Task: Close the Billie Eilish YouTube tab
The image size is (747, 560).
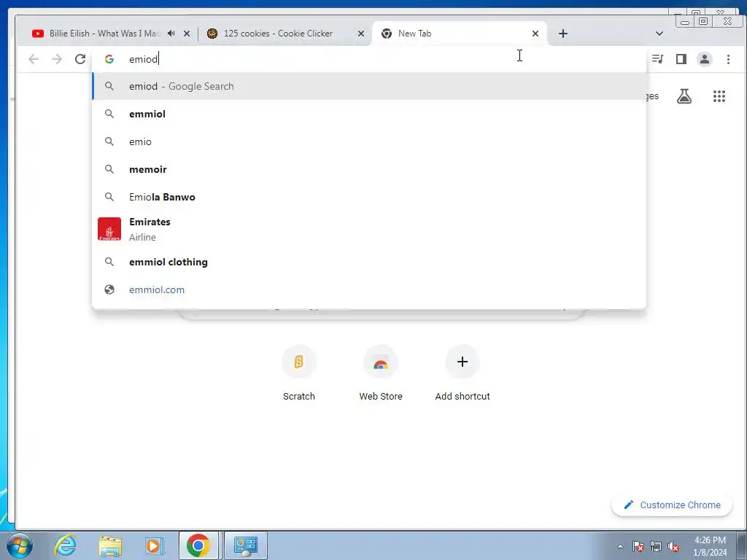Action: 187,34
